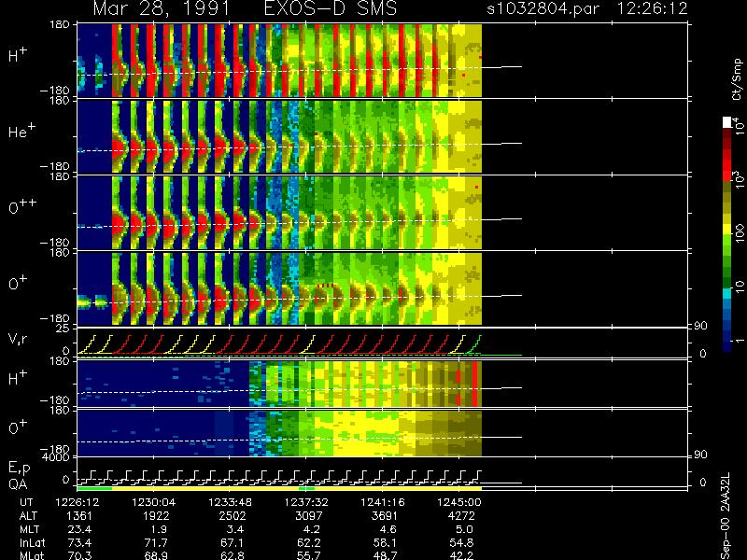
Task: Click the O++ panel label
Action: (x=21, y=206)
